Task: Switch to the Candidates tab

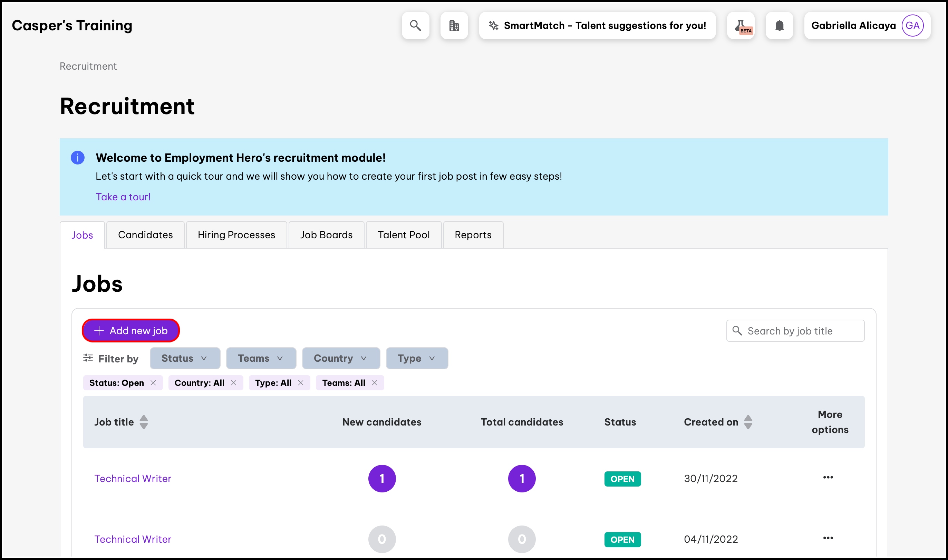Action: tap(145, 235)
